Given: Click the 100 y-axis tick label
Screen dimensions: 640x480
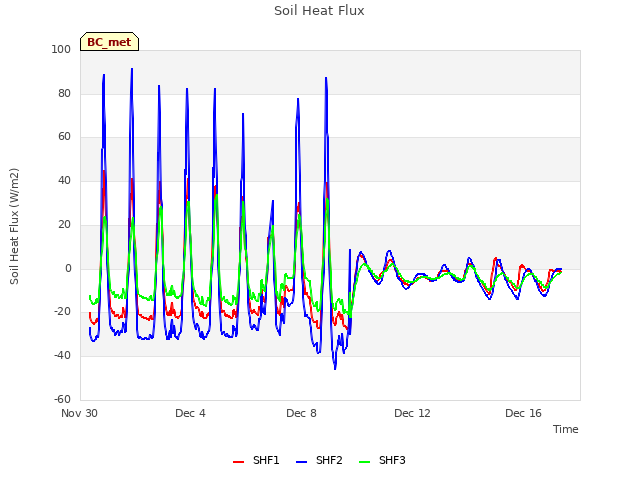Looking at the screenshot, I should [x=61, y=49].
